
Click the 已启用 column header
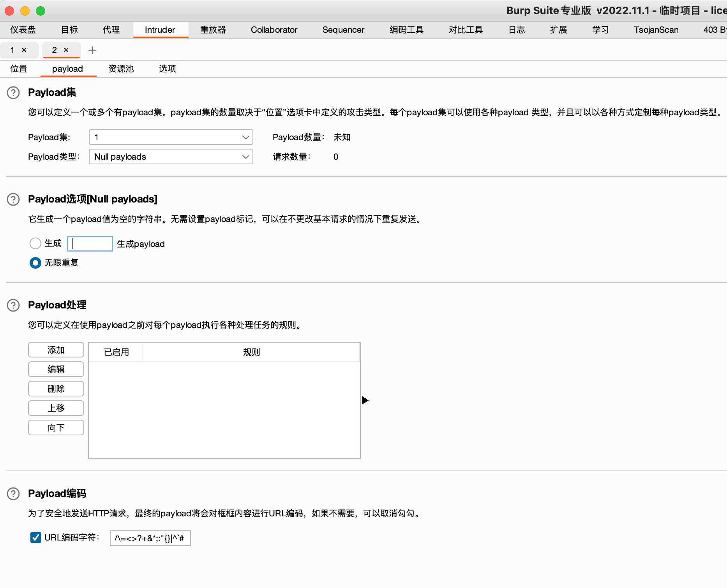point(116,352)
